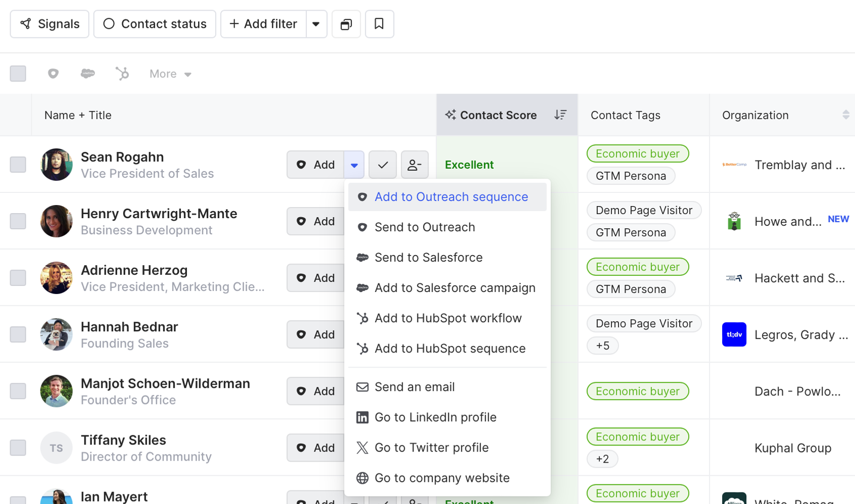Click the Organization column sort arrows
The height and width of the screenshot is (504, 855).
(845, 115)
